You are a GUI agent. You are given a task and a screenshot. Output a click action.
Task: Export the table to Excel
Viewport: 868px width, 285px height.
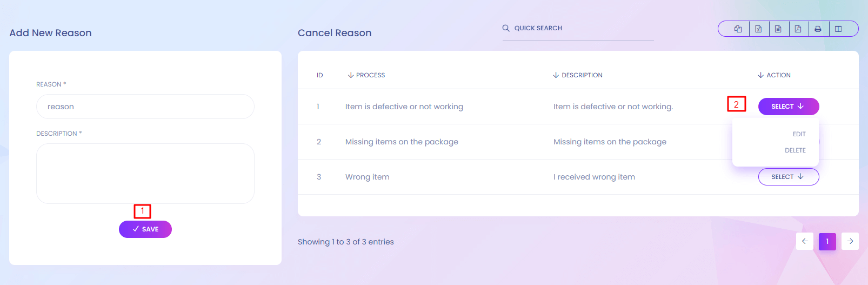tap(758, 29)
